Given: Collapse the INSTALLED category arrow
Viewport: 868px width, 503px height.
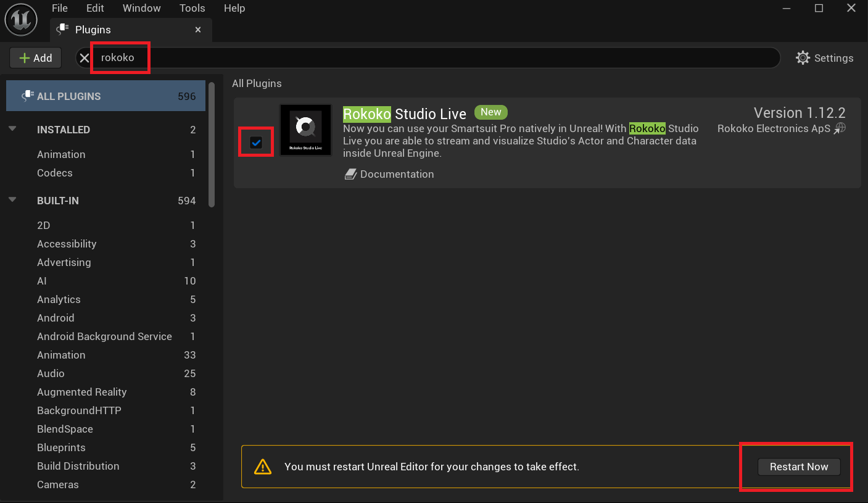Looking at the screenshot, I should [12, 130].
